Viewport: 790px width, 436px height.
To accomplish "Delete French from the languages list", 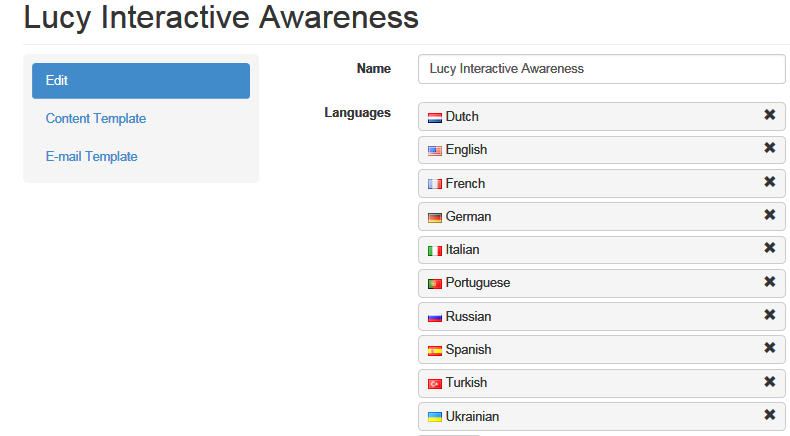I will pos(769,181).
